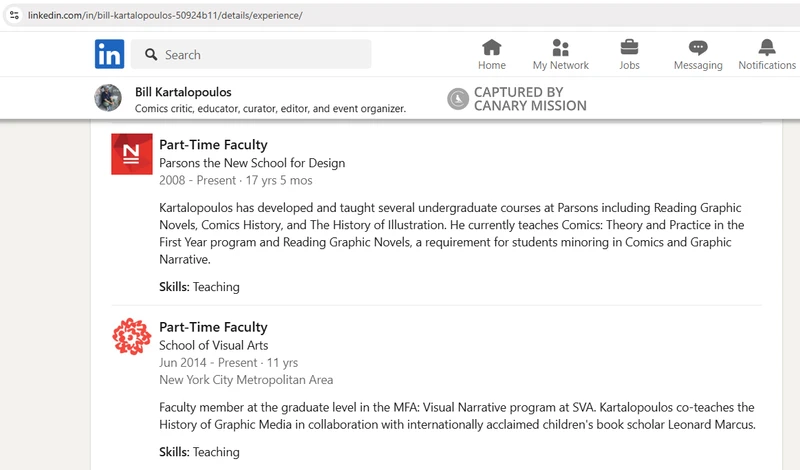Open School of Visual Arts Part-Time Faculty title
800x470 pixels.
pyautogui.click(x=213, y=327)
